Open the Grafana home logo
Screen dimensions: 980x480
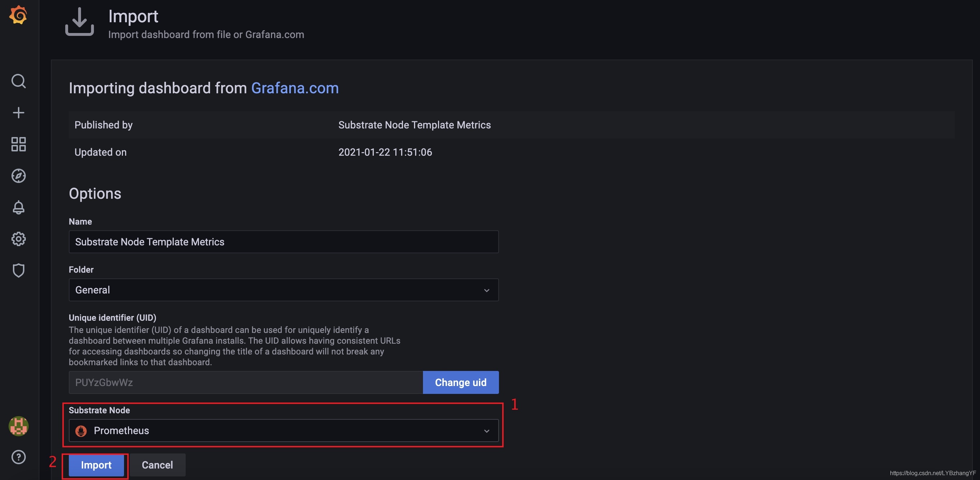pyautogui.click(x=18, y=15)
